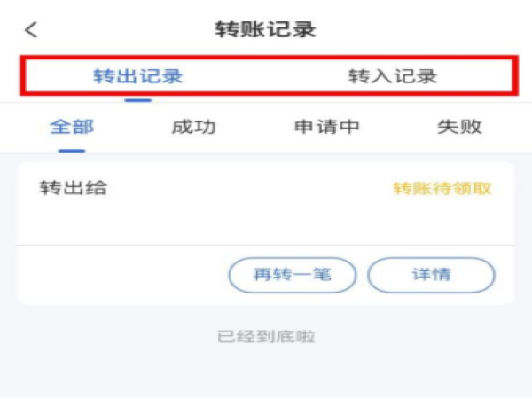Open transfer 详情 button
Viewport: 532px width, 399px height.
click(431, 275)
